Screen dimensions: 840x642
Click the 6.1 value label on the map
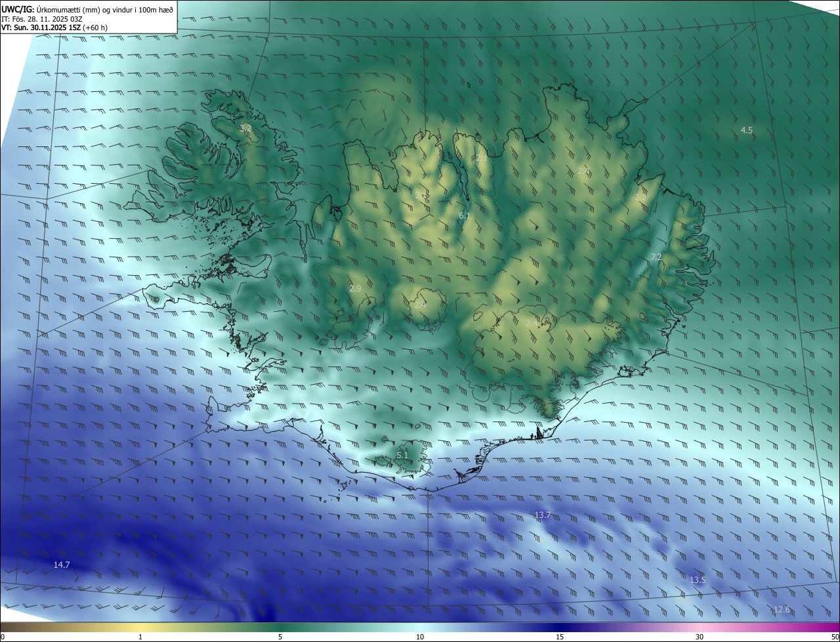465,215
